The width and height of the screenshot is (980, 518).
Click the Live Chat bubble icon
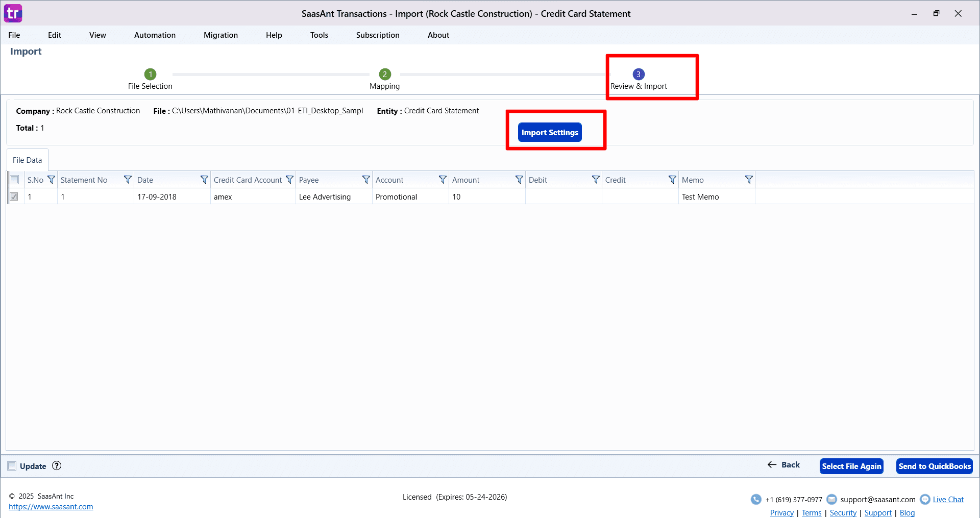point(925,499)
